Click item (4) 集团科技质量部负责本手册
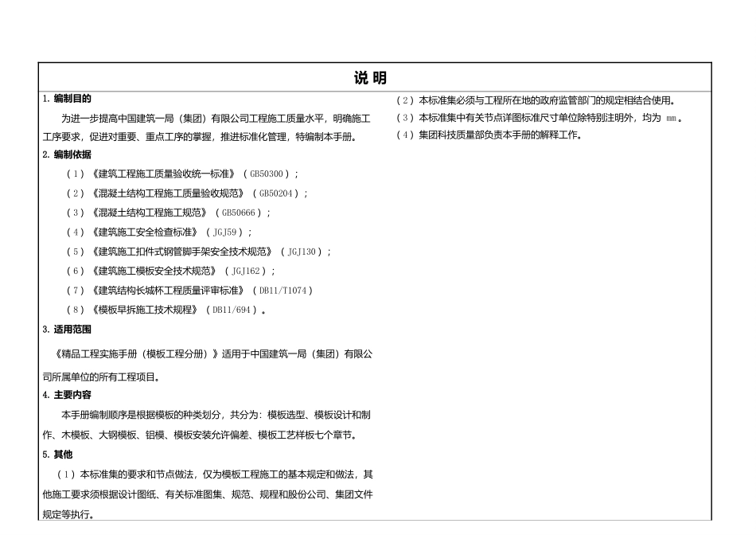The height and width of the screenshot is (535, 756). click(489, 135)
